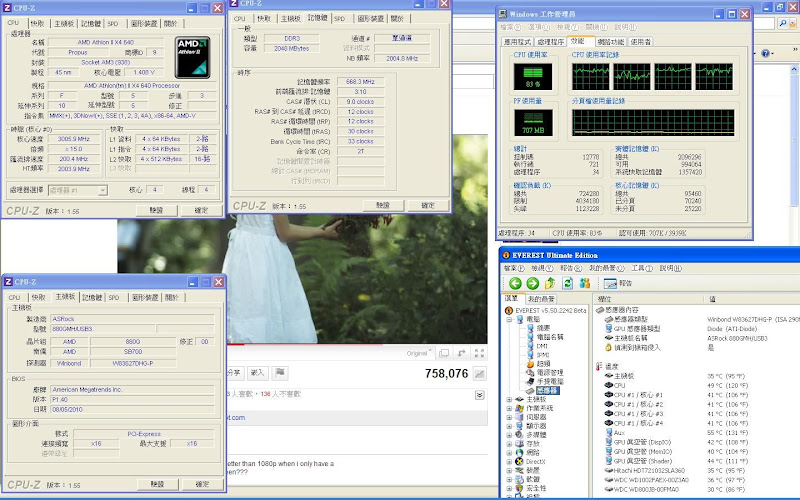
Task: Enter fullscreen with the player's four-arrow icon
Action: coord(479,353)
